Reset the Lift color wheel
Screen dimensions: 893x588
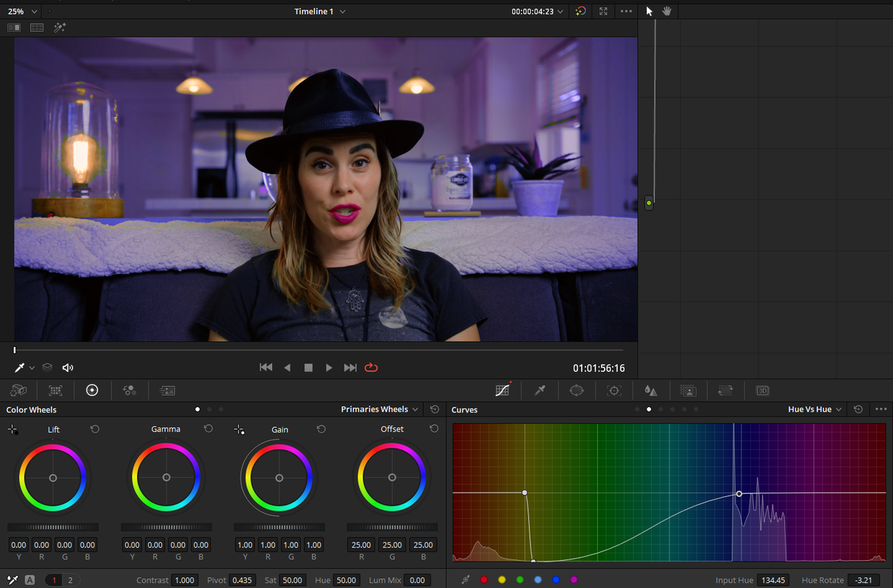pyautogui.click(x=95, y=429)
